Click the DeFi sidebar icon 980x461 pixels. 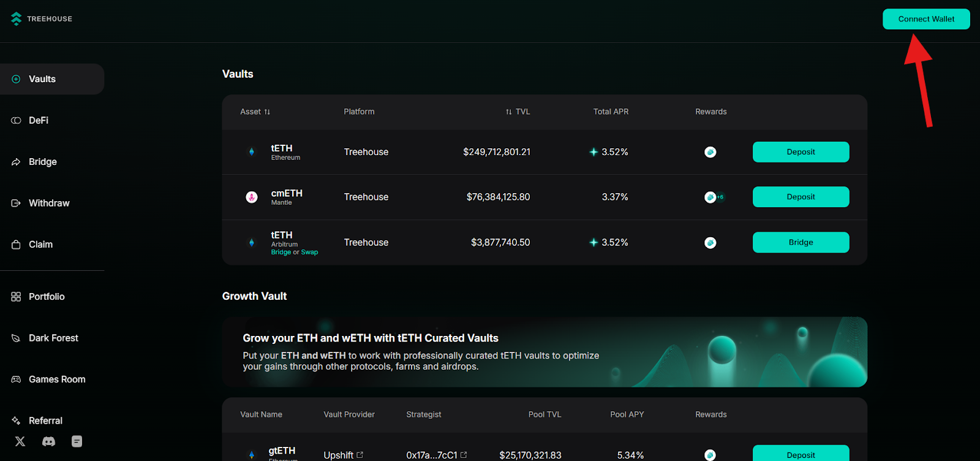[16, 120]
